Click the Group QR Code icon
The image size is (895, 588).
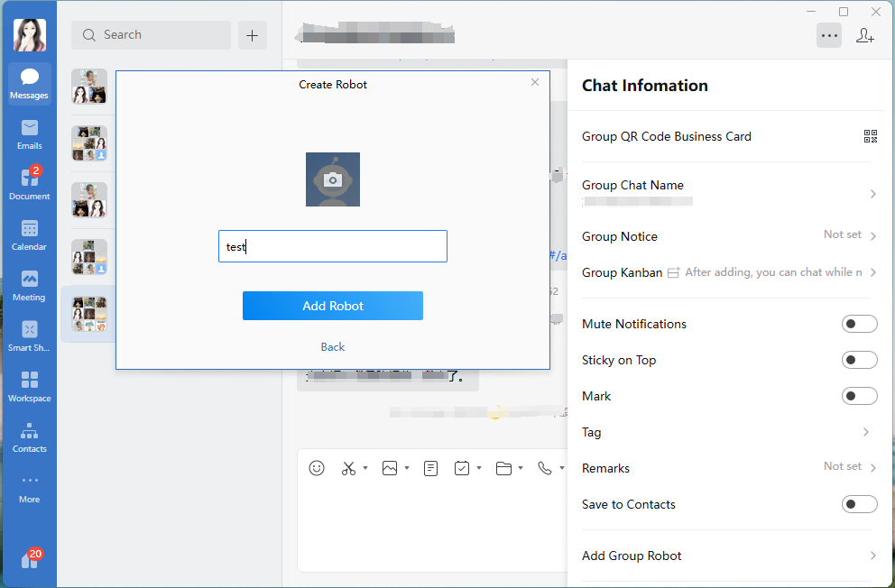point(870,136)
